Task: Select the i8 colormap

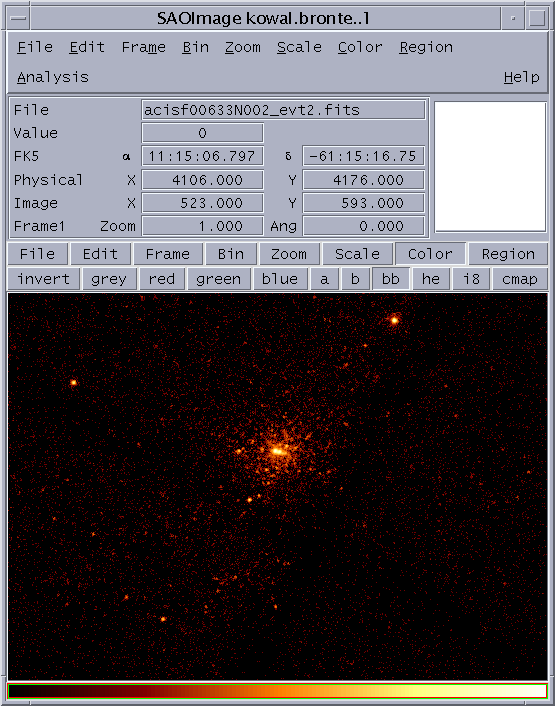Action: click(x=471, y=279)
